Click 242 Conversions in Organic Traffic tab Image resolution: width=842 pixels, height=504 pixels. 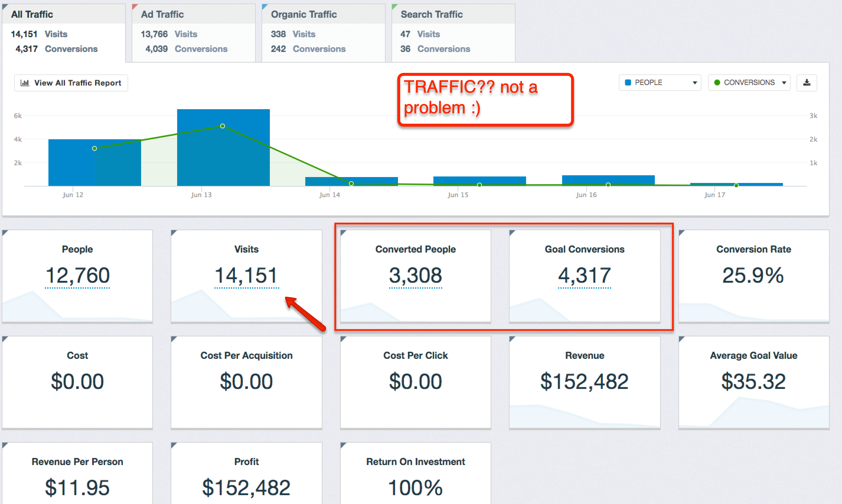coord(308,49)
